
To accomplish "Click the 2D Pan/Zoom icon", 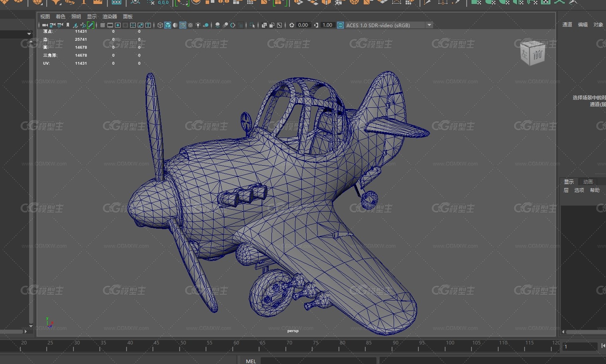I will point(83,25).
